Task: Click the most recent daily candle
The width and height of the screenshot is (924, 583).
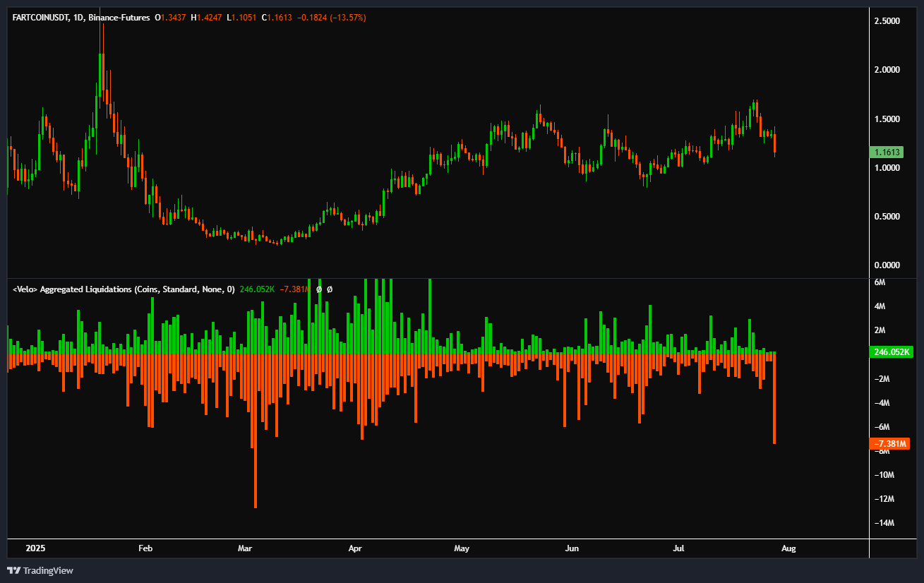Action: (774, 143)
